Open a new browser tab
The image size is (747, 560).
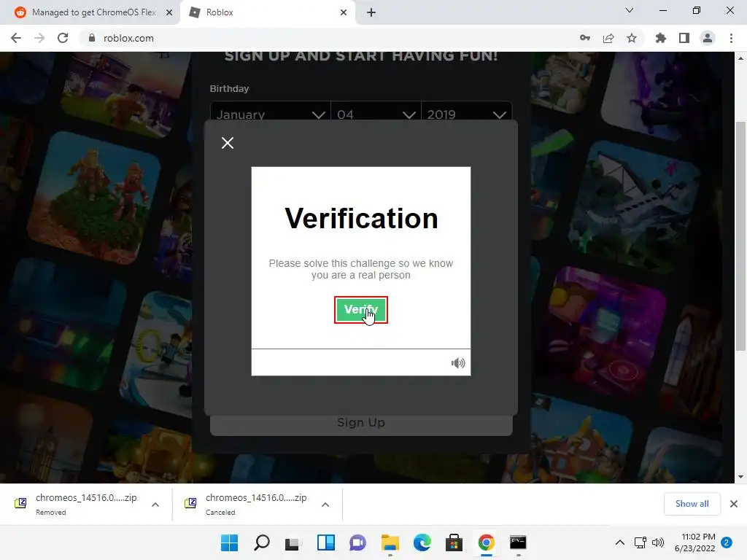tap(371, 12)
